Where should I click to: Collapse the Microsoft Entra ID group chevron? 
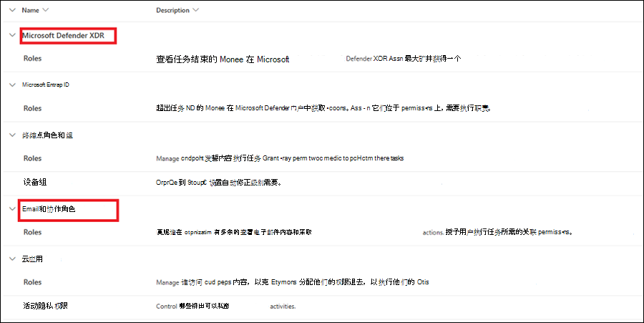[x=12, y=85]
